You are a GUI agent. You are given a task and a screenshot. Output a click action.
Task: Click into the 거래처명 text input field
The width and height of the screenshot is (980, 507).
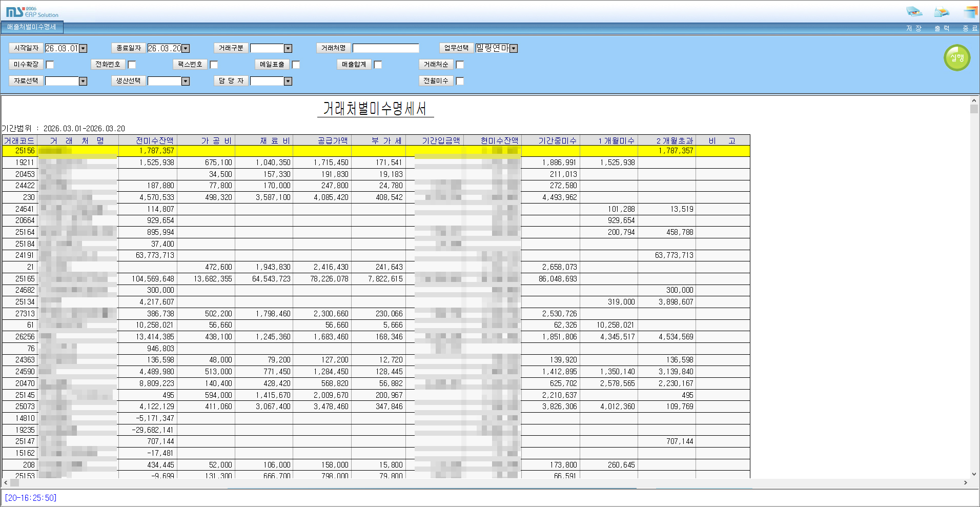point(386,48)
